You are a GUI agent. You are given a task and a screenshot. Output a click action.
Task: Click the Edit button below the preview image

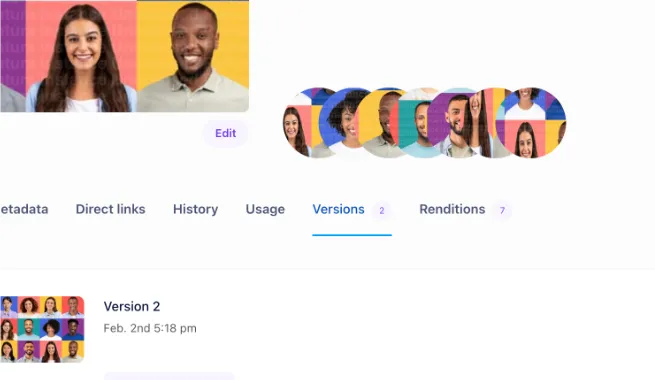pyautogui.click(x=226, y=133)
